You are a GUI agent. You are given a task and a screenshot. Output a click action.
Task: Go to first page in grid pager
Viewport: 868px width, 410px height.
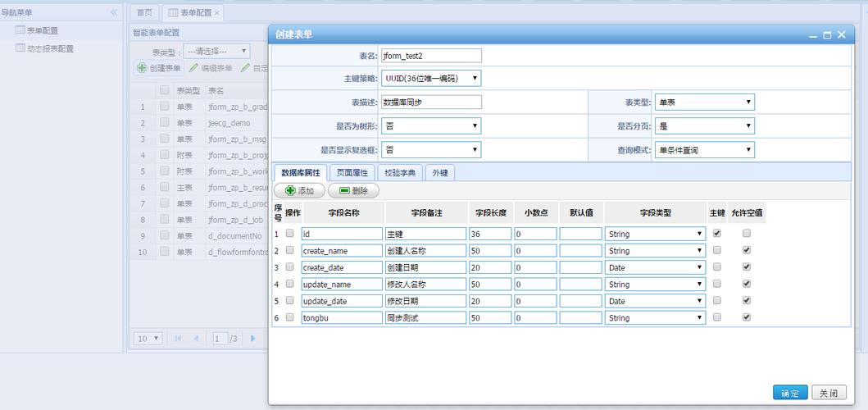point(178,338)
